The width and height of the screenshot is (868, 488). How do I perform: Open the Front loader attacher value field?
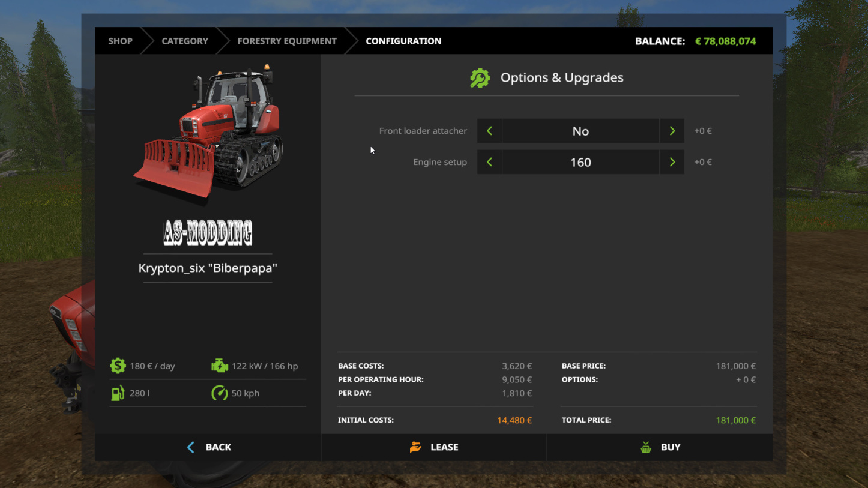pyautogui.click(x=580, y=131)
